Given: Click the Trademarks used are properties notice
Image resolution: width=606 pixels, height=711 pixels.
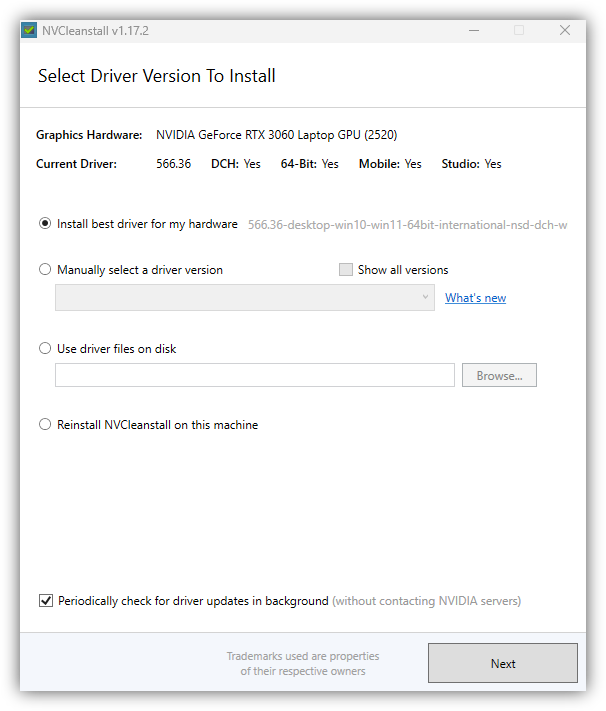Looking at the screenshot, I should (303, 663).
